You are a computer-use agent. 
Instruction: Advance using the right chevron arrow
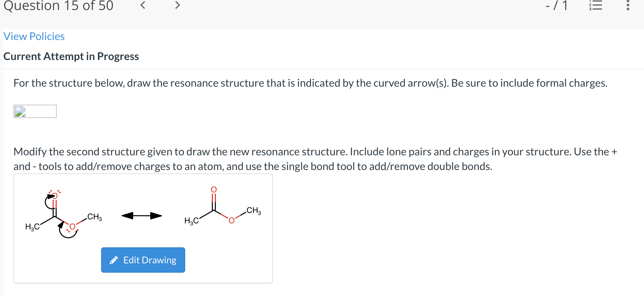pos(178,5)
